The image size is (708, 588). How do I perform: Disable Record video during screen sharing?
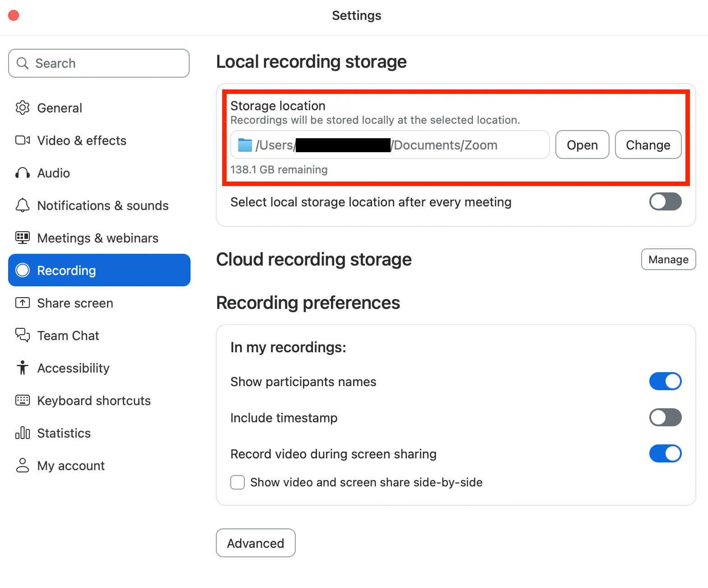(665, 453)
